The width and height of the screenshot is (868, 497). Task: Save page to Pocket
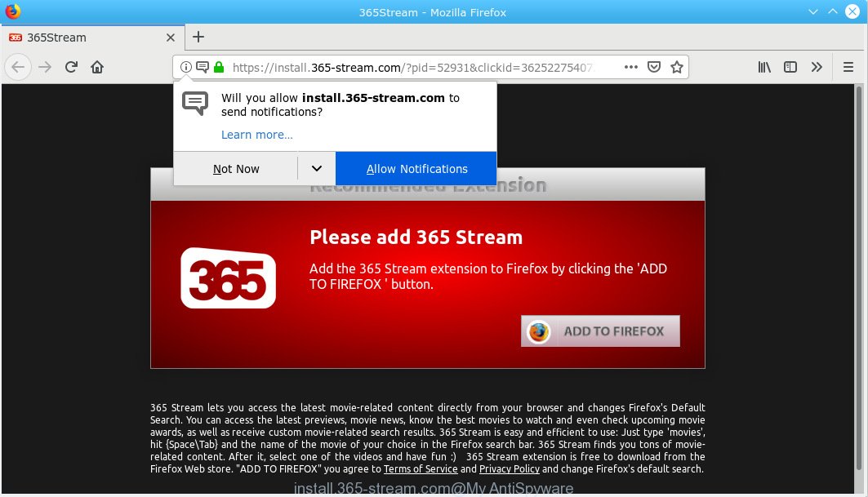pyautogui.click(x=654, y=67)
